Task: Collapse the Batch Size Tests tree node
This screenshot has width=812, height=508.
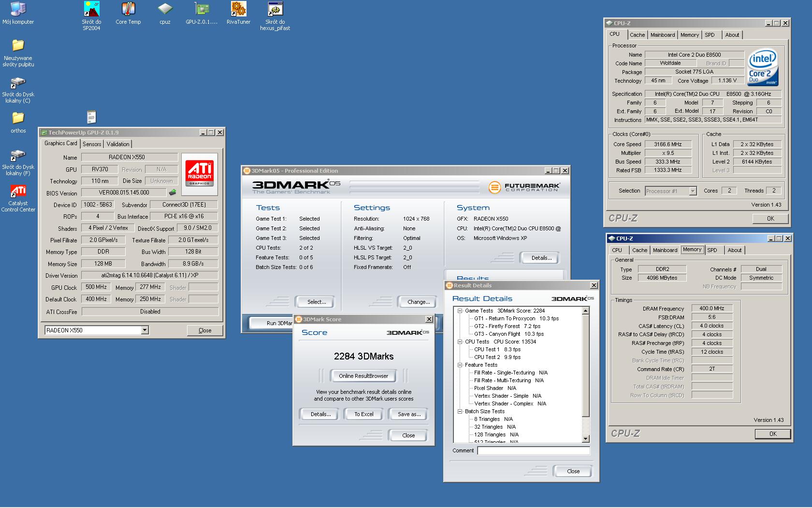Action: 460,411
